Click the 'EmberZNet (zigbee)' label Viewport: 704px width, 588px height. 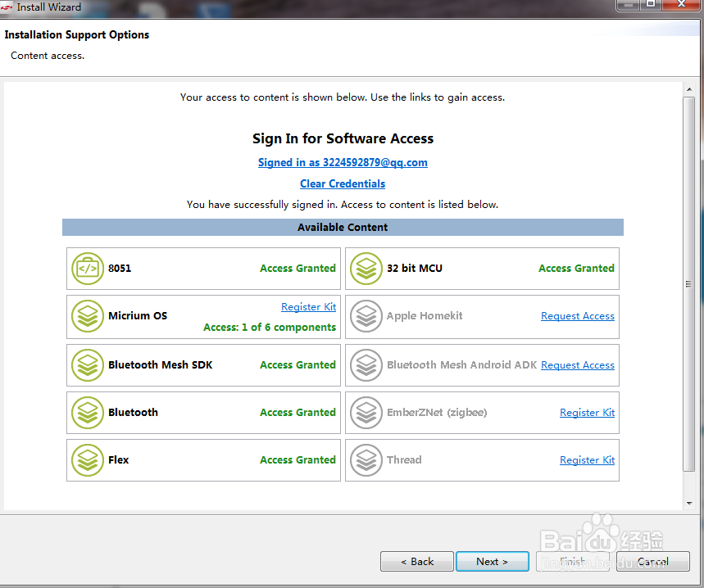pyautogui.click(x=437, y=413)
